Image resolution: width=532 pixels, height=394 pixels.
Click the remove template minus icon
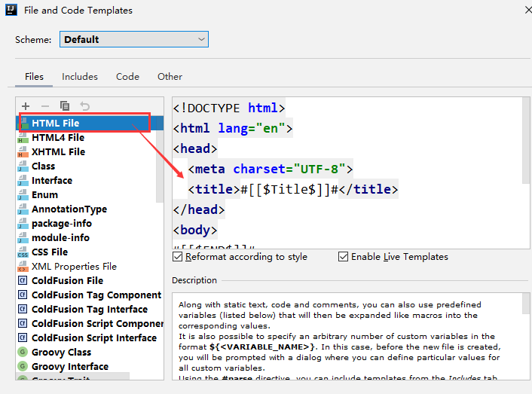[x=44, y=106]
